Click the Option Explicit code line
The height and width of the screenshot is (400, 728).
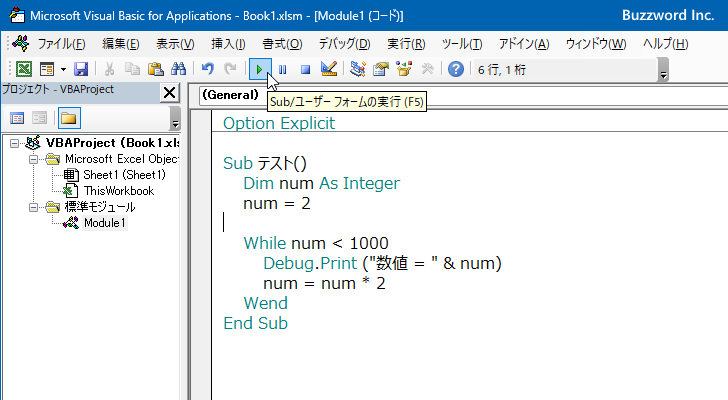click(x=279, y=123)
